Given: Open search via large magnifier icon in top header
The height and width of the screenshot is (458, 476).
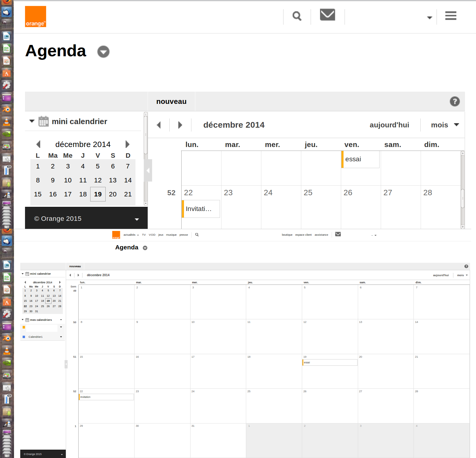Looking at the screenshot, I should [297, 16].
